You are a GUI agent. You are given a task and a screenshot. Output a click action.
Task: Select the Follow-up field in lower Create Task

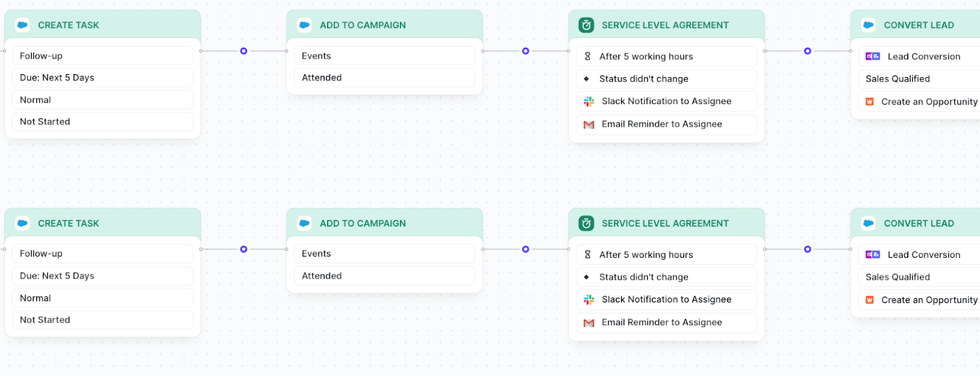[x=103, y=254]
